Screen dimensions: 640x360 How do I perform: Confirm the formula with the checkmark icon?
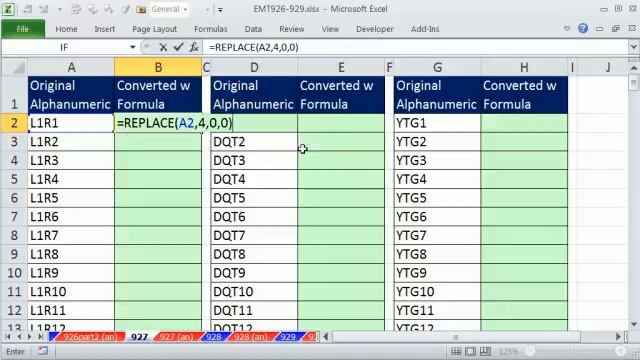(x=178, y=47)
